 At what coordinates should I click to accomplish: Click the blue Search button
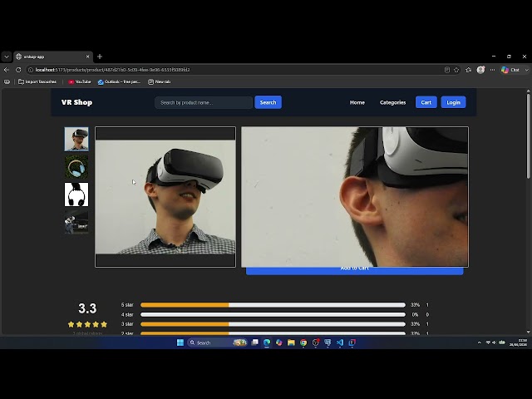click(268, 102)
